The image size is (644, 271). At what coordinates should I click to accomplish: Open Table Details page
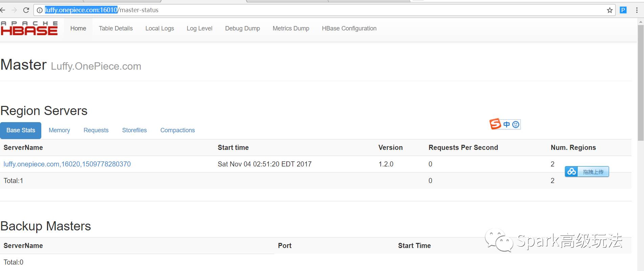(116, 28)
